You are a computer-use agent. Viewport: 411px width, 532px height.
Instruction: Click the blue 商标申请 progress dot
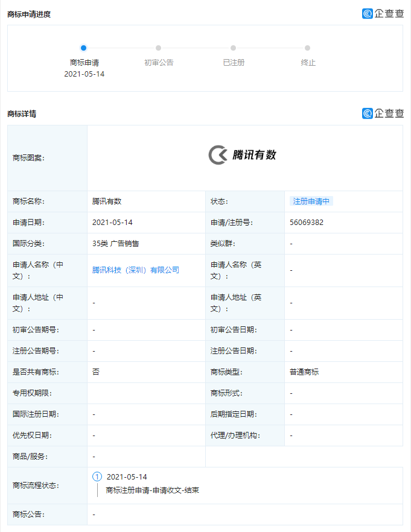point(84,48)
